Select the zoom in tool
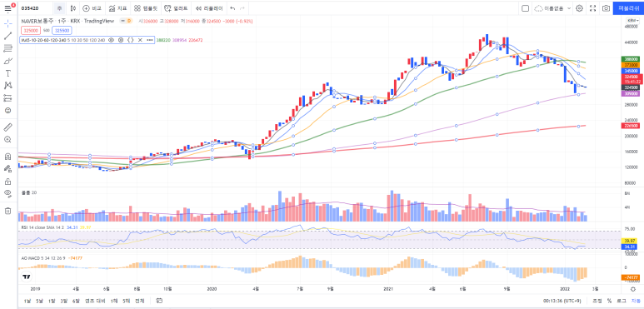This screenshot has width=644, height=309. 7,140
